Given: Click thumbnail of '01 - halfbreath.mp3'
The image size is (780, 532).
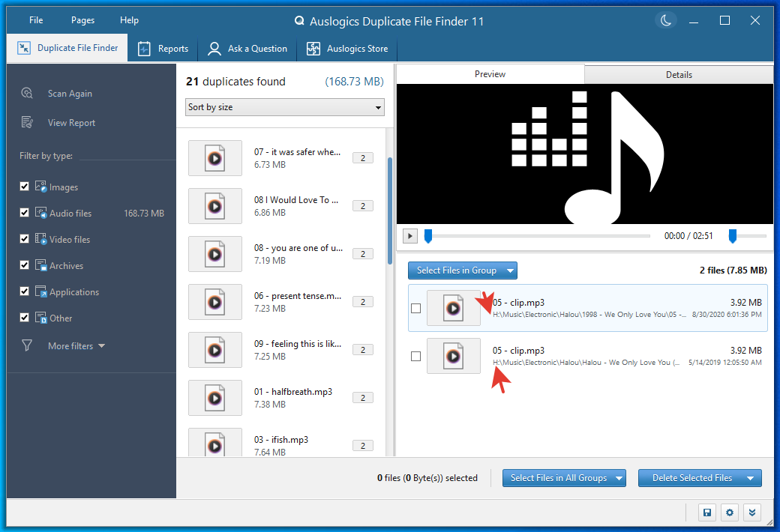Looking at the screenshot, I should tap(215, 398).
